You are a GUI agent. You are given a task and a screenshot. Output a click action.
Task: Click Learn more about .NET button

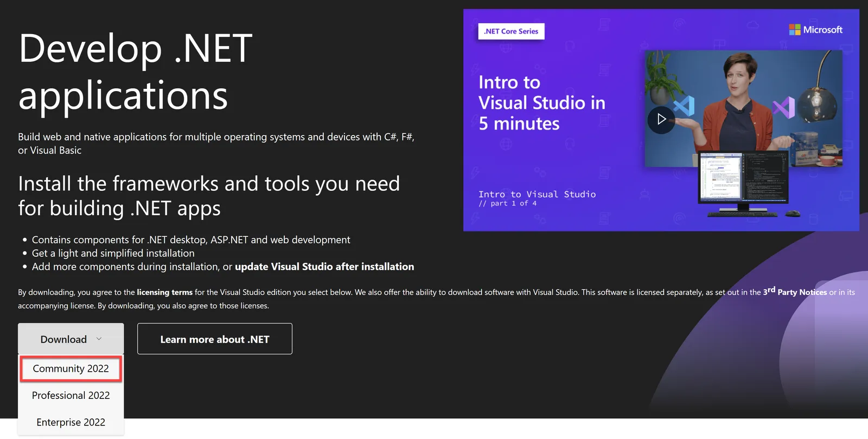(x=215, y=339)
